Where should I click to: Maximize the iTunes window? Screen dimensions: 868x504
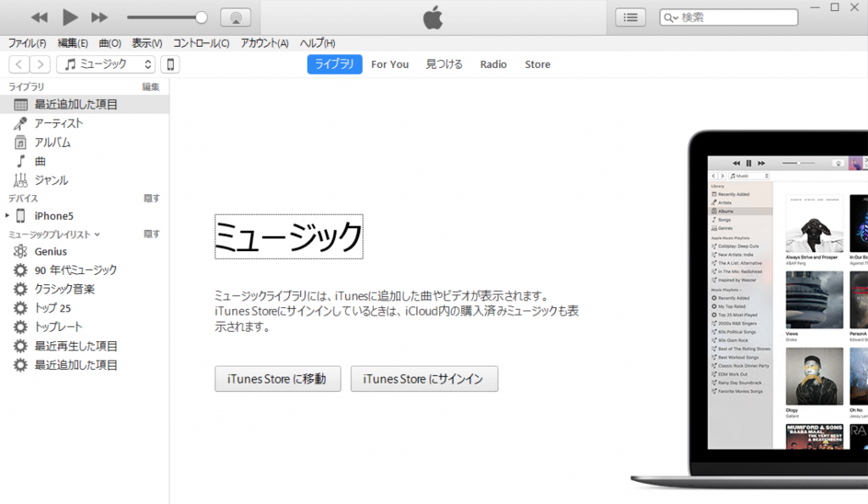click(x=835, y=7)
